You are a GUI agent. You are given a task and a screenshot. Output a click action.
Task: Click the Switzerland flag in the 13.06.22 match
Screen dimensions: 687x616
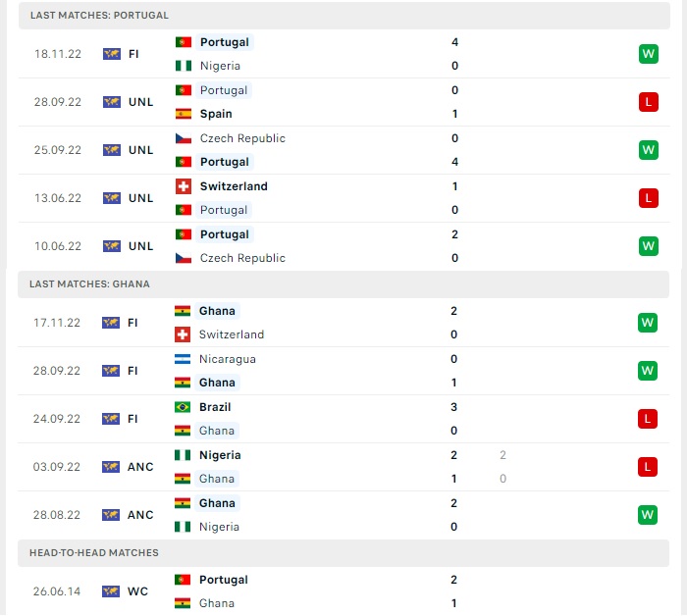[x=183, y=186]
